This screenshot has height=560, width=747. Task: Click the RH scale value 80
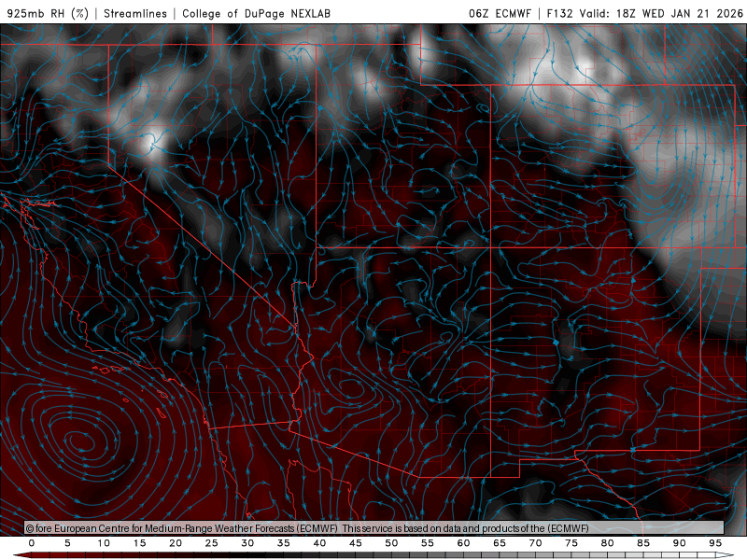(608, 543)
